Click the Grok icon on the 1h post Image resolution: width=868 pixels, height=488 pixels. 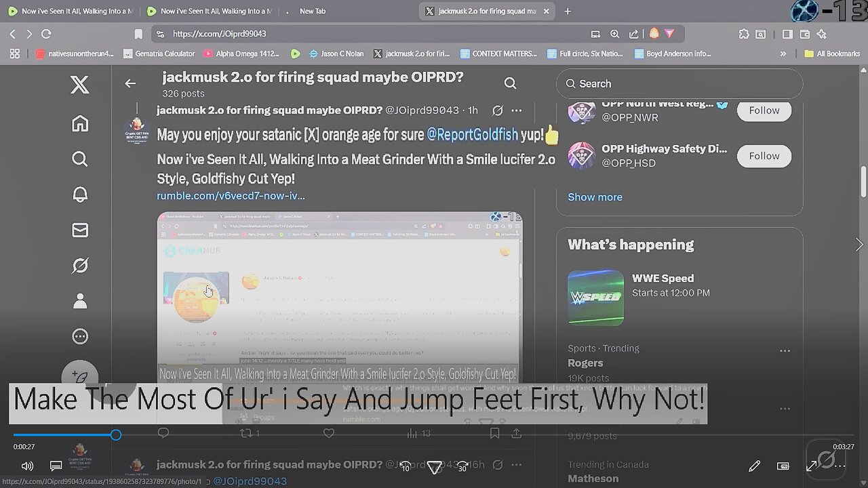497,110
